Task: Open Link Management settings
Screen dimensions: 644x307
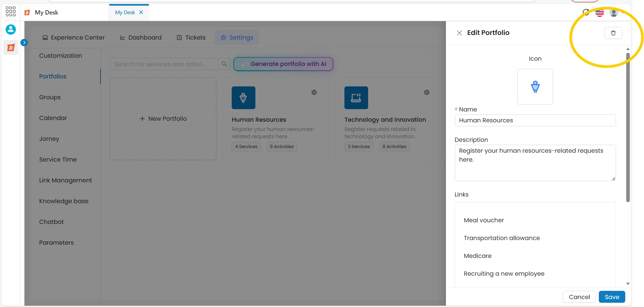Action: point(66,180)
